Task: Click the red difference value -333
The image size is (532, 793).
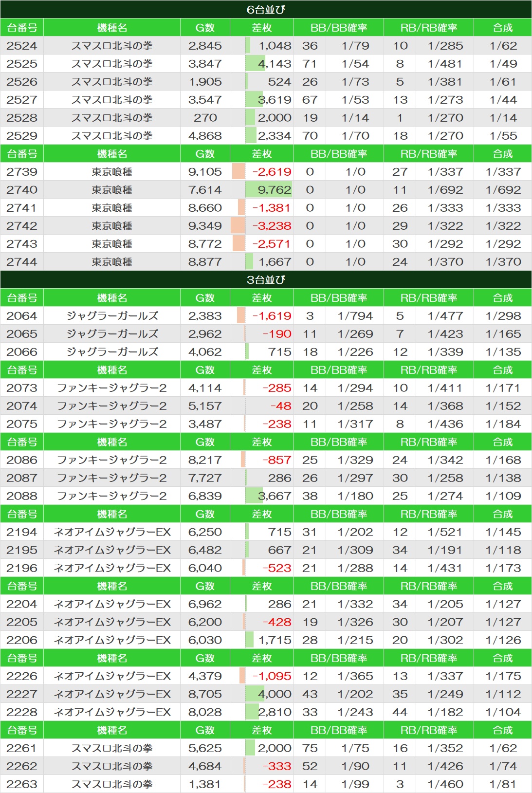Action: pos(277,766)
